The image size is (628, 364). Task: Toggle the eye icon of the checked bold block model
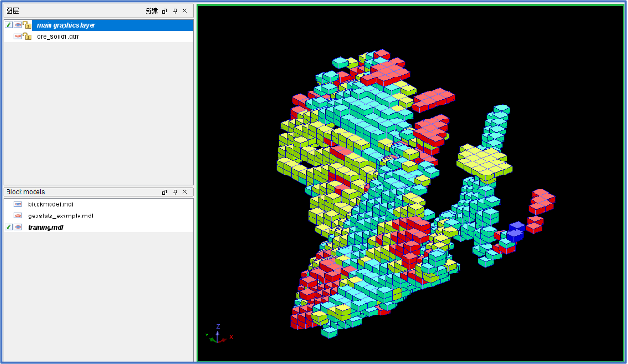tap(18, 227)
